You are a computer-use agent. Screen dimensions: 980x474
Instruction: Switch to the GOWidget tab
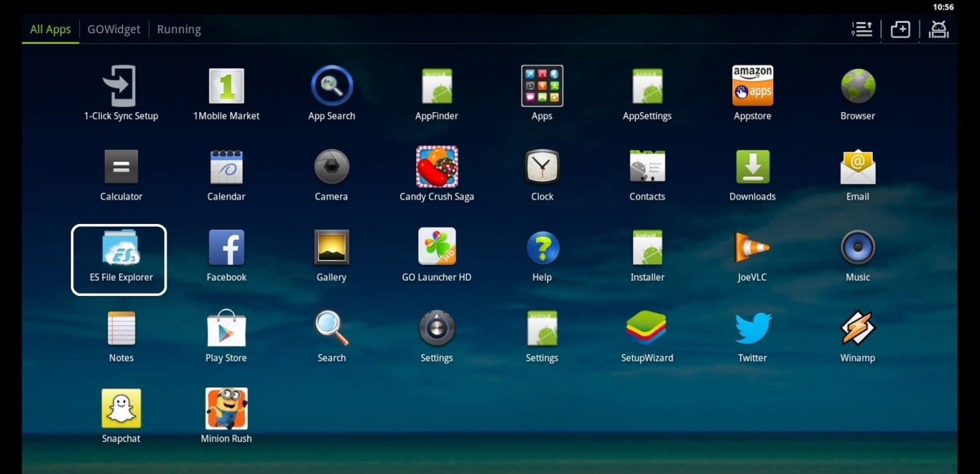coord(114,29)
